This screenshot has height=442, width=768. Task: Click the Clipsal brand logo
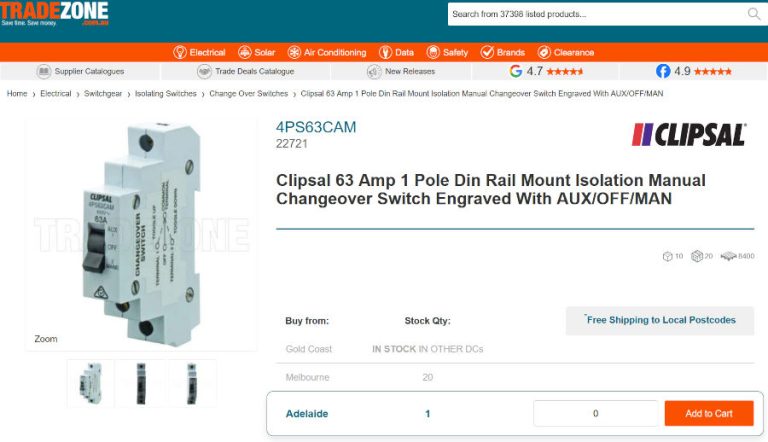[689, 135]
